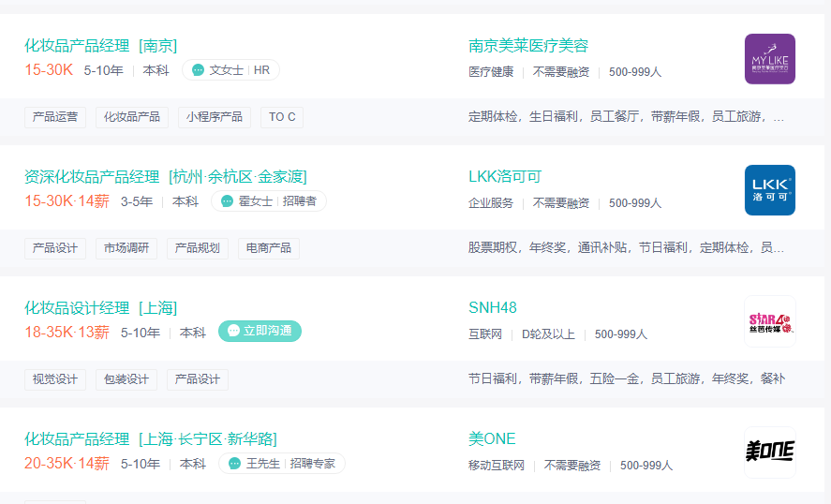The height and width of the screenshot is (504, 831).
Task: Click the TO C tag
Action: coord(282,117)
